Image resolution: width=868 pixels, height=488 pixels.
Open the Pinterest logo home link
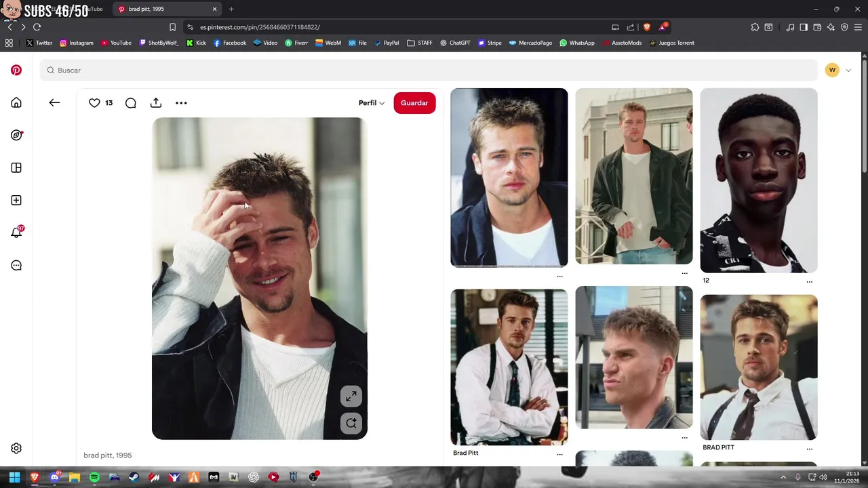tap(16, 70)
